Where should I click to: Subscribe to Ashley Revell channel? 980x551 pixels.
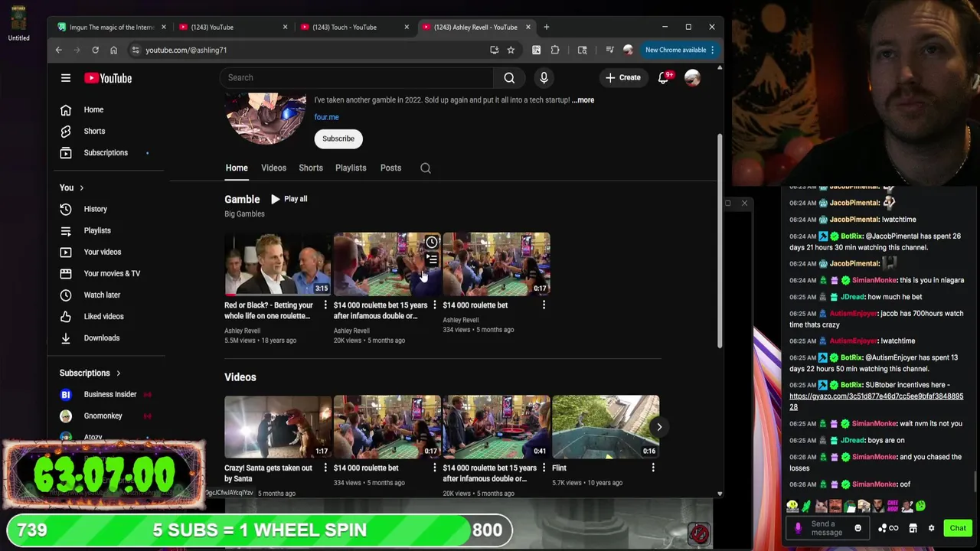[x=338, y=139]
